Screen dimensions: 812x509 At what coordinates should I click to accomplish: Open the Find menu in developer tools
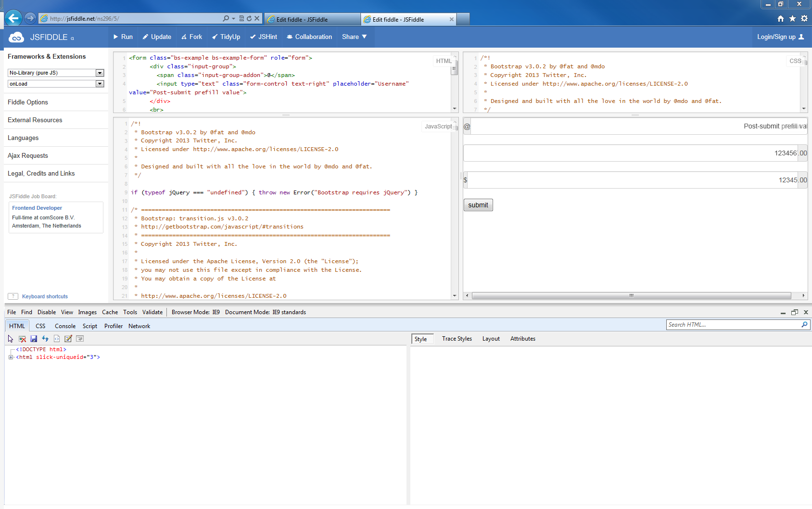coord(26,312)
